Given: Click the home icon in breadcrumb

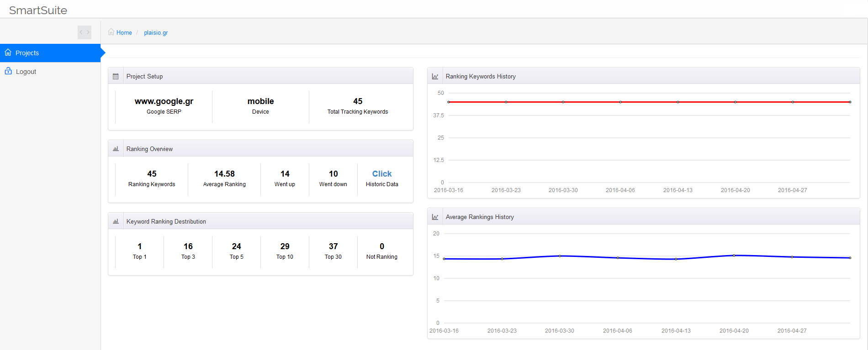Looking at the screenshot, I should pyautogui.click(x=111, y=32).
